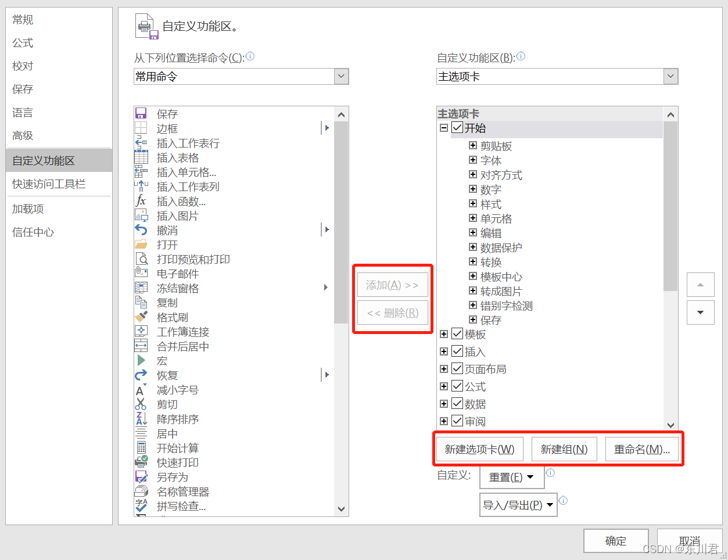Collapse the 开始 tree node
This screenshot has width=728, height=560.
(x=444, y=128)
